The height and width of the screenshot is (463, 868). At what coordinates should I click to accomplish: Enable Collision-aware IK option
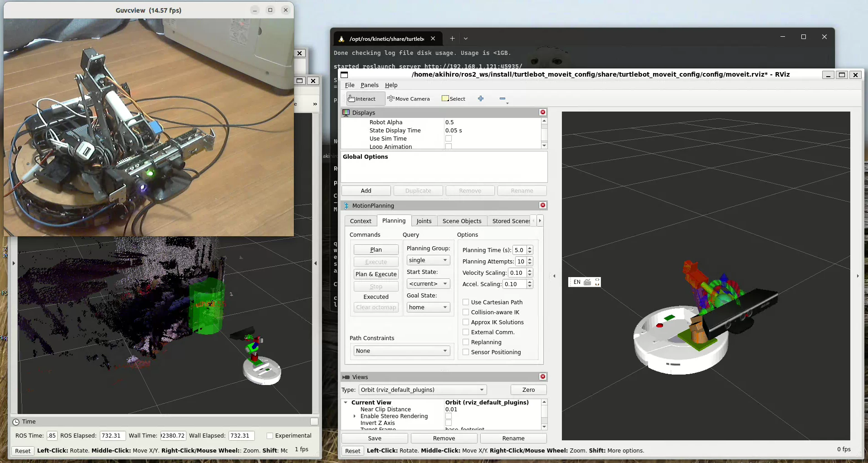(x=466, y=312)
